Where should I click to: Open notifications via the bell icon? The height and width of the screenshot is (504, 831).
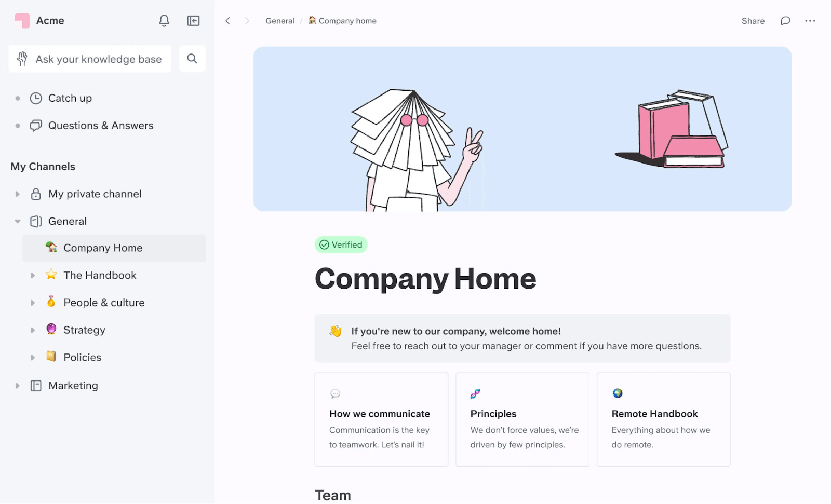point(164,21)
